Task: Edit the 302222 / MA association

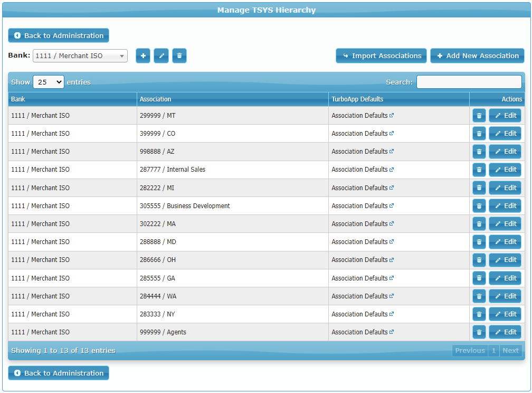Action: point(505,224)
